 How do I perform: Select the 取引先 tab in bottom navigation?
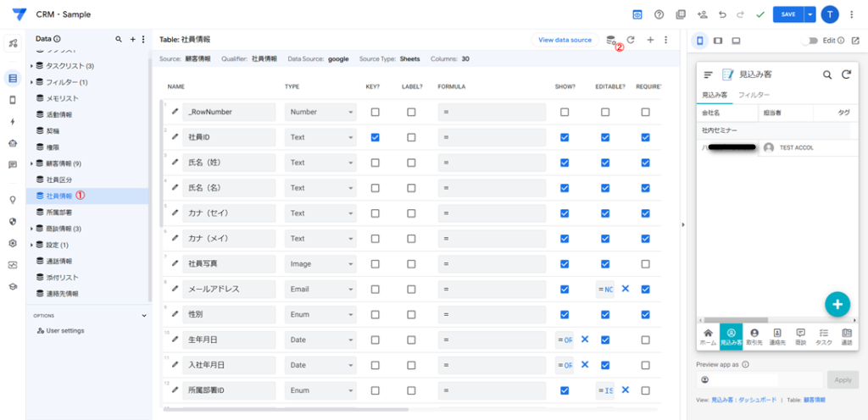(x=754, y=336)
